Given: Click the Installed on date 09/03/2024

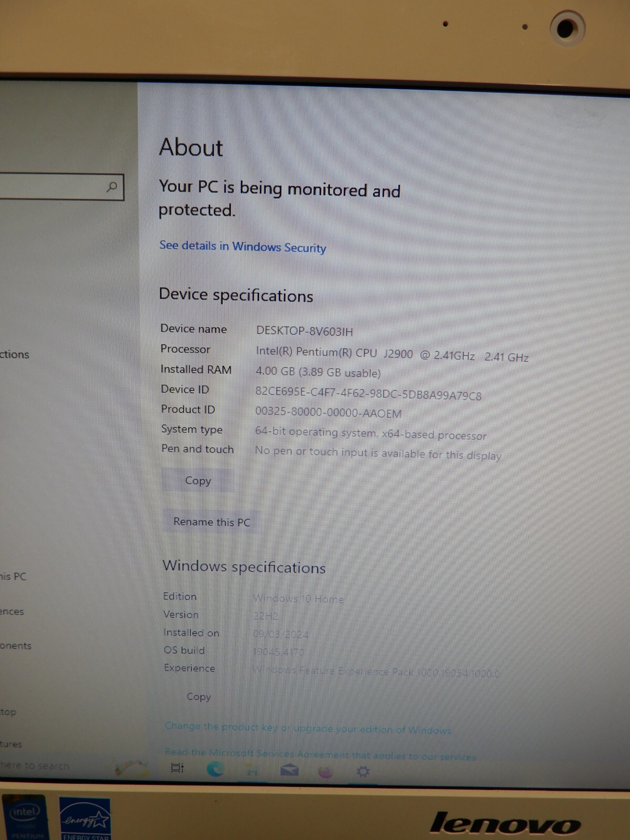Looking at the screenshot, I should tap(281, 634).
